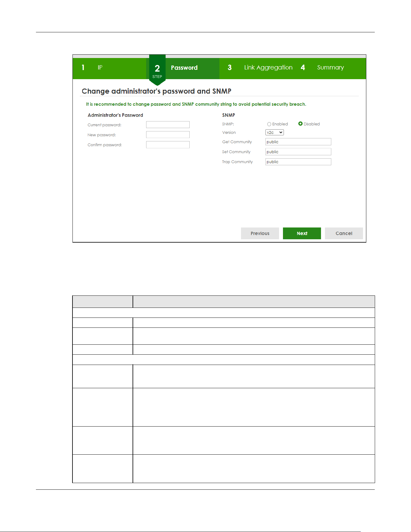This screenshot has width=411, height=532.
Task: Focus the Get Community text box
Action: 298,142
